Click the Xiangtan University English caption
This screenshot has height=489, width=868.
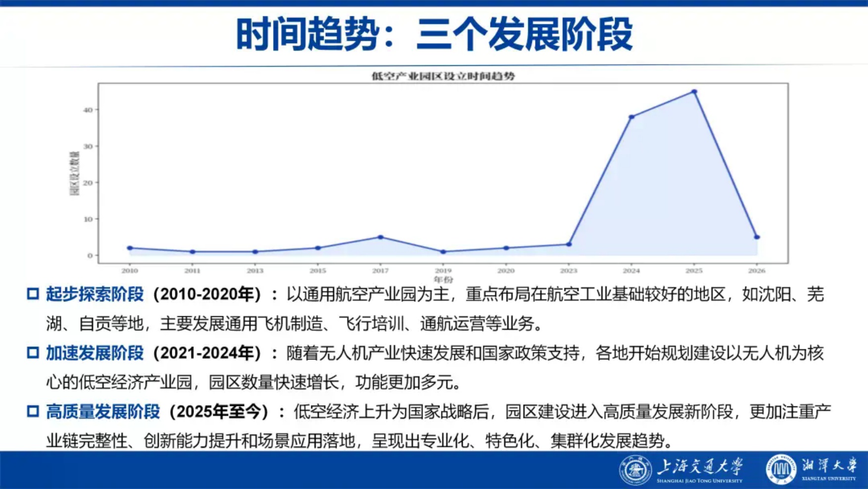click(829, 479)
